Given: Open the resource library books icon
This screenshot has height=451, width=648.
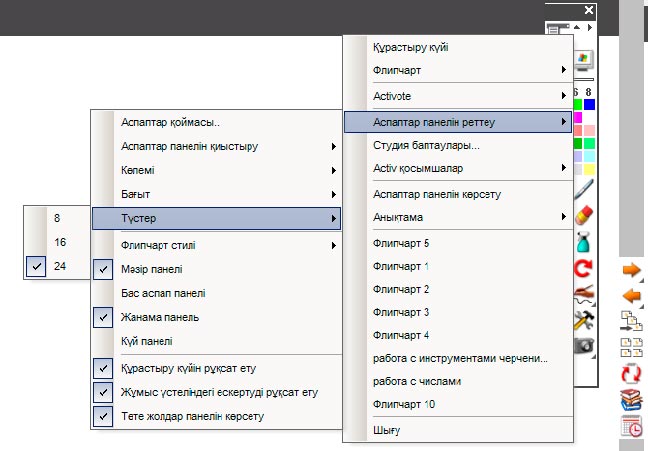Looking at the screenshot, I should pos(631,400).
